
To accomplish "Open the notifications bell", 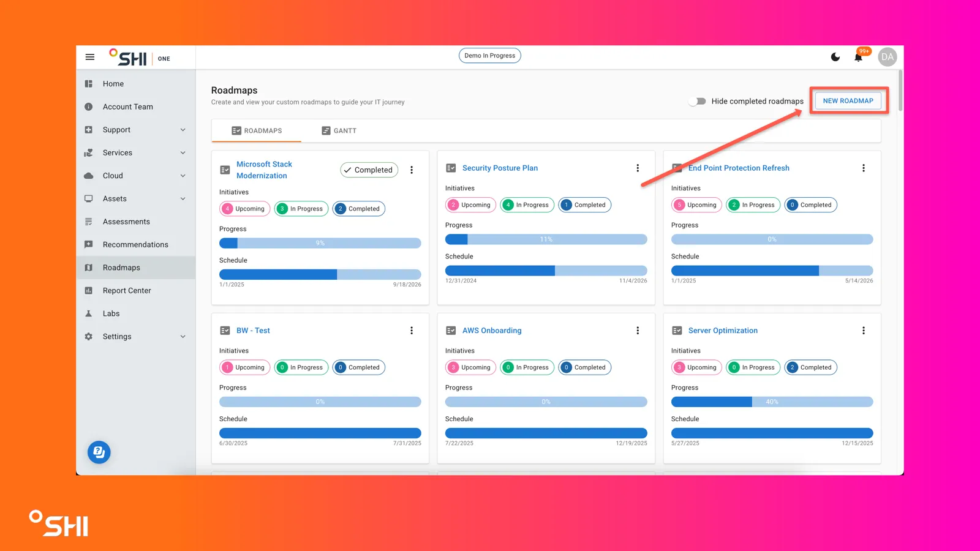I will (859, 57).
